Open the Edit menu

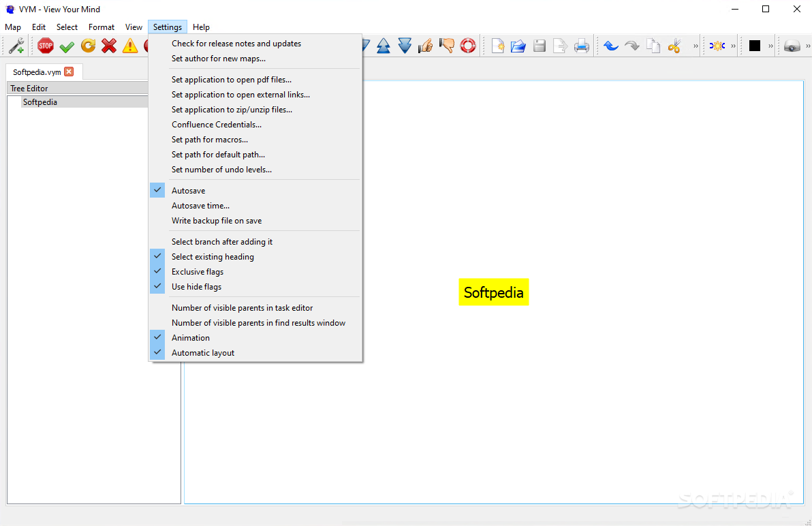click(39, 27)
